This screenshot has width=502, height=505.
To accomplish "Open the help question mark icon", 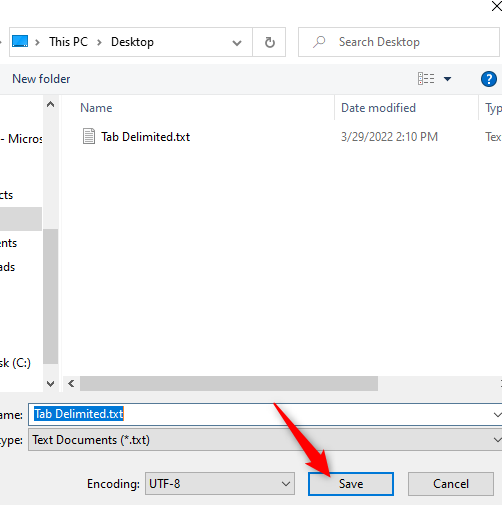I will tap(489, 79).
